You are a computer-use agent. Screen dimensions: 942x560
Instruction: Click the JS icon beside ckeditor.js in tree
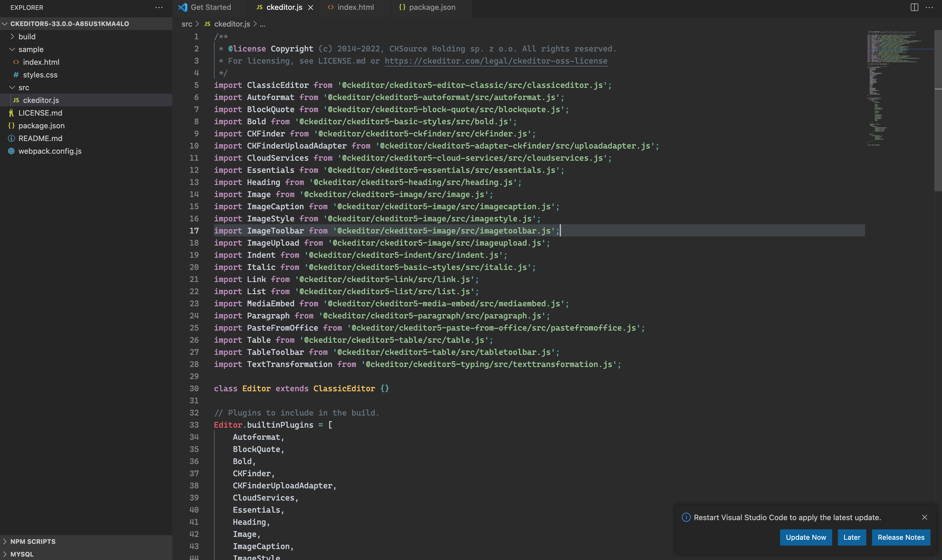tap(16, 100)
